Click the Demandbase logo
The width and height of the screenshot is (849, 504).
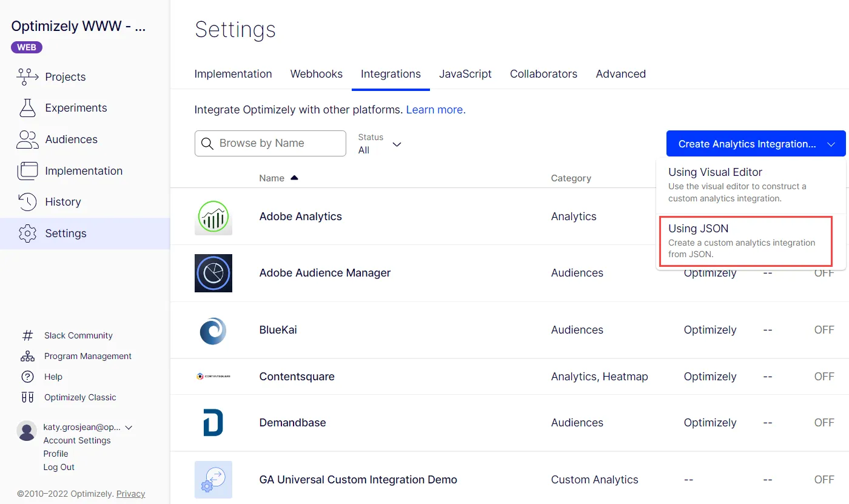[x=213, y=423]
